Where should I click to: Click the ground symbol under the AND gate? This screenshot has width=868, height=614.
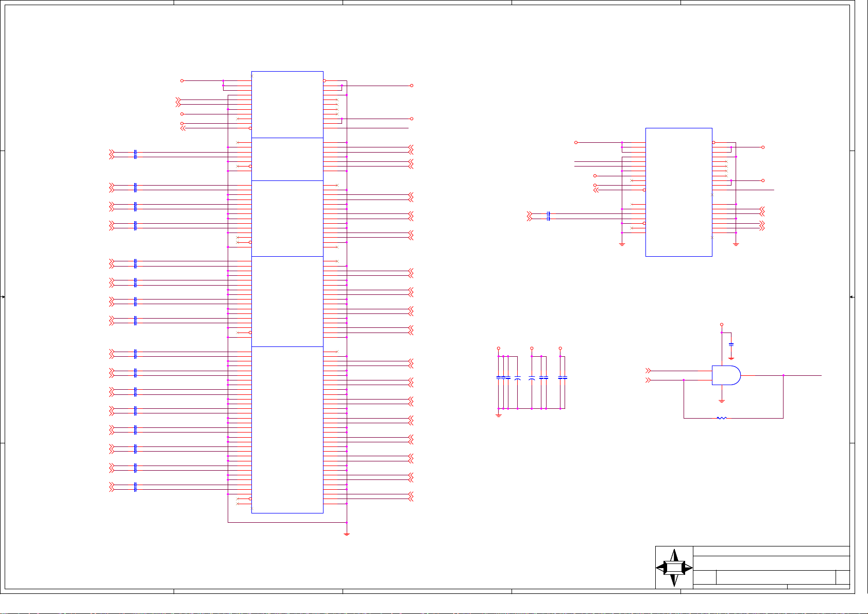tap(722, 401)
